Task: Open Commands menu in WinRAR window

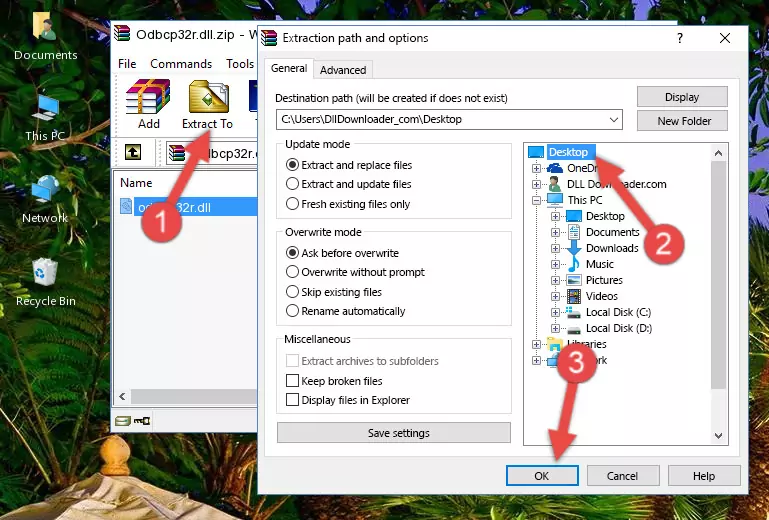Action: click(x=181, y=64)
